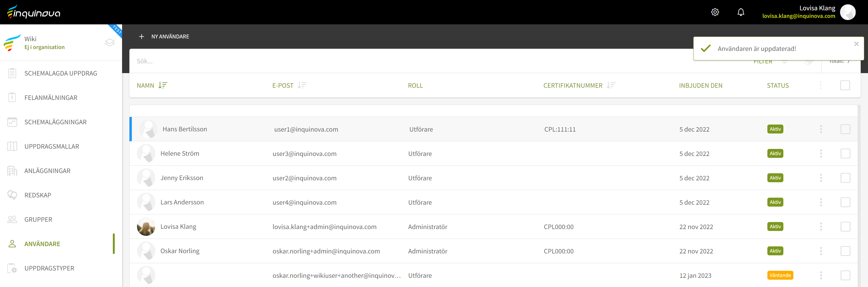This screenshot has height=287, width=868.
Task: Select Hans Bertilsson's row checkbox
Action: tap(845, 129)
